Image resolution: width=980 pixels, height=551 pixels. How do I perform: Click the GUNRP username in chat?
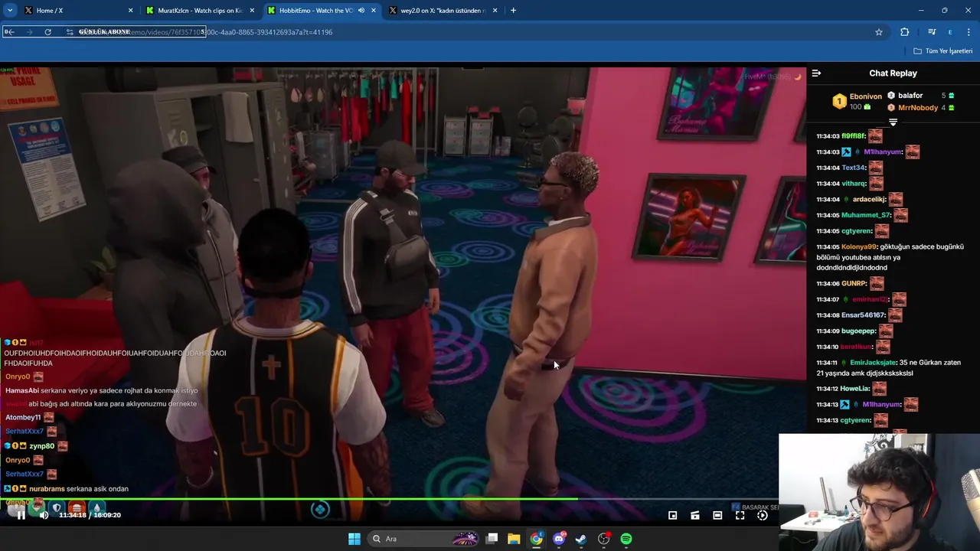[x=854, y=284]
